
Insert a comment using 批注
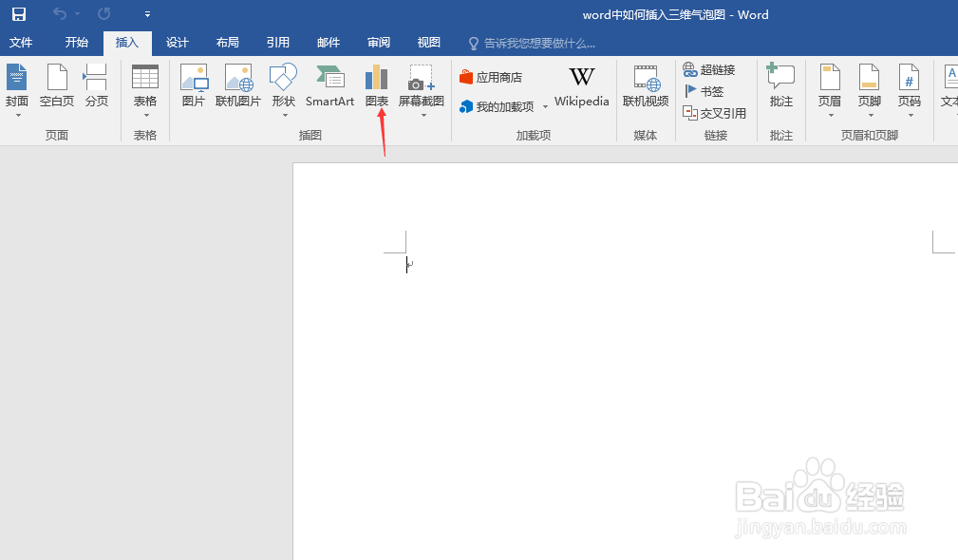(780, 90)
